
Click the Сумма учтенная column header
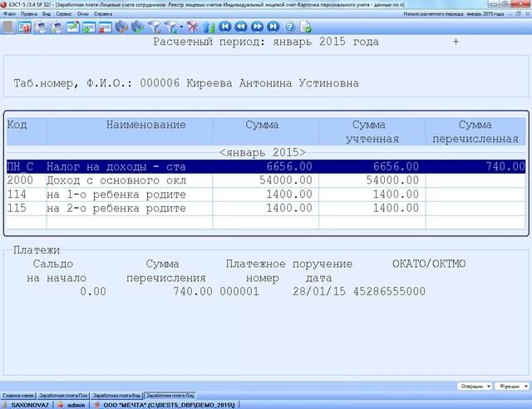(372, 131)
